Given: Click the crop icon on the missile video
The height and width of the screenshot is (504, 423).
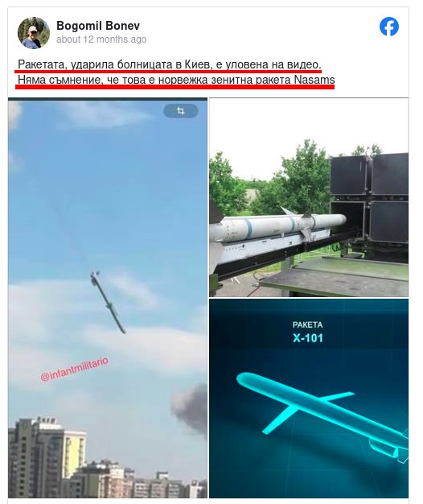Looking at the screenshot, I should tap(181, 111).
